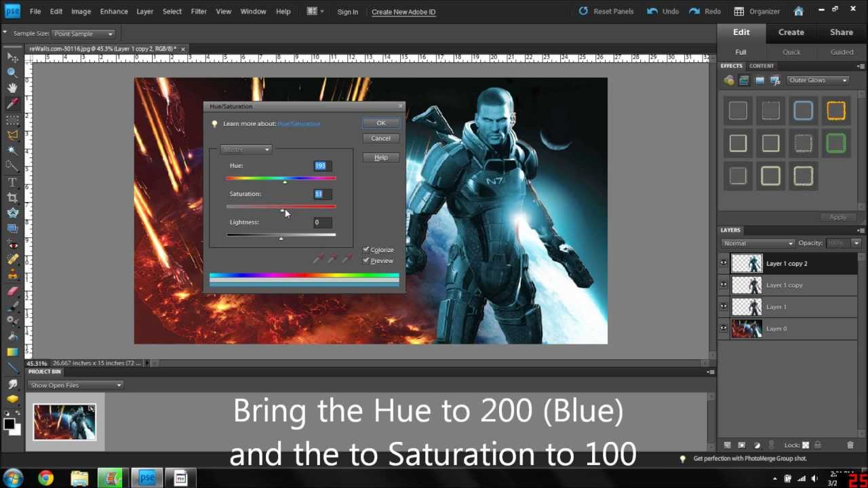Hide Layer 1 copy 2 visibility eye
The image size is (868, 488).
724,263
